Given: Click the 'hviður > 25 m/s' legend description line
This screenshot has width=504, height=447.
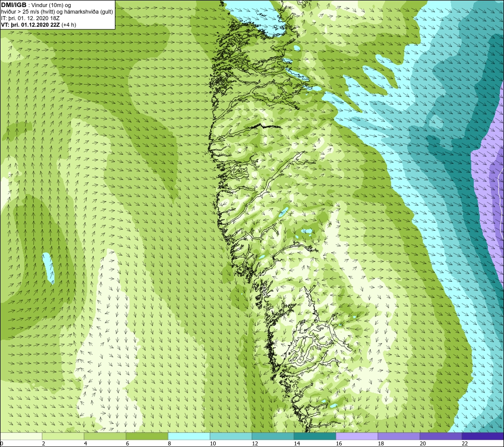Looking at the screenshot, I should (x=57, y=12).
